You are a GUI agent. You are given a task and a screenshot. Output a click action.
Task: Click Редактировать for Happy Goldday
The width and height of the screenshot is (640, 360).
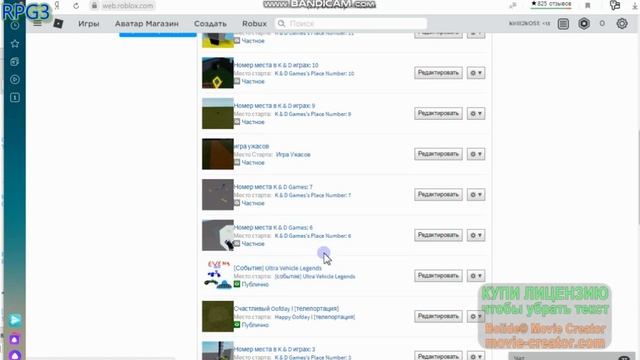tap(438, 316)
